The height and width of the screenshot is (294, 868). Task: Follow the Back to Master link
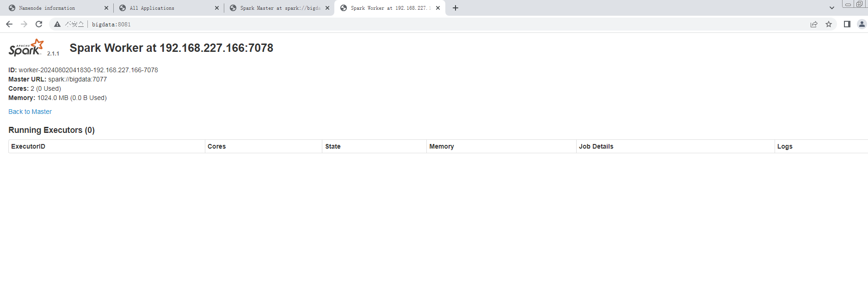click(x=30, y=112)
